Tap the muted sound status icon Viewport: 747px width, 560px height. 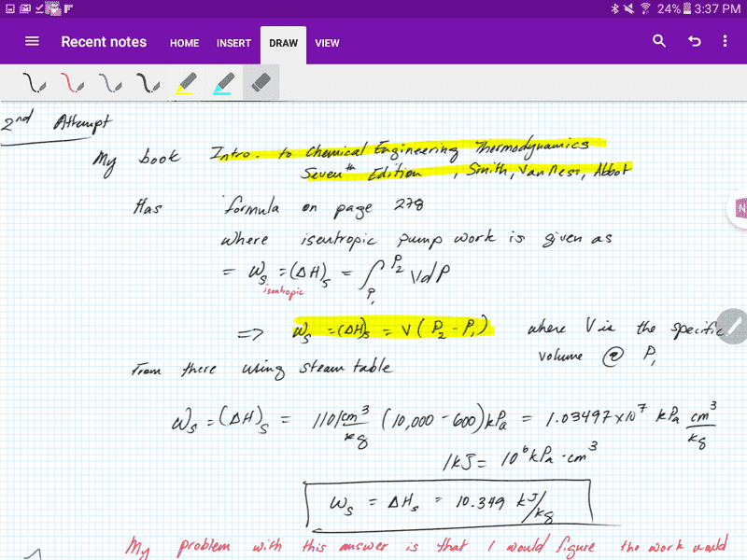point(629,8)
